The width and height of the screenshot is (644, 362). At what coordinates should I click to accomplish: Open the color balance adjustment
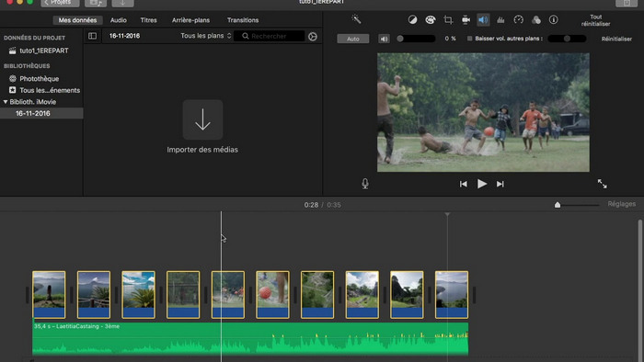tap(412, 19)
